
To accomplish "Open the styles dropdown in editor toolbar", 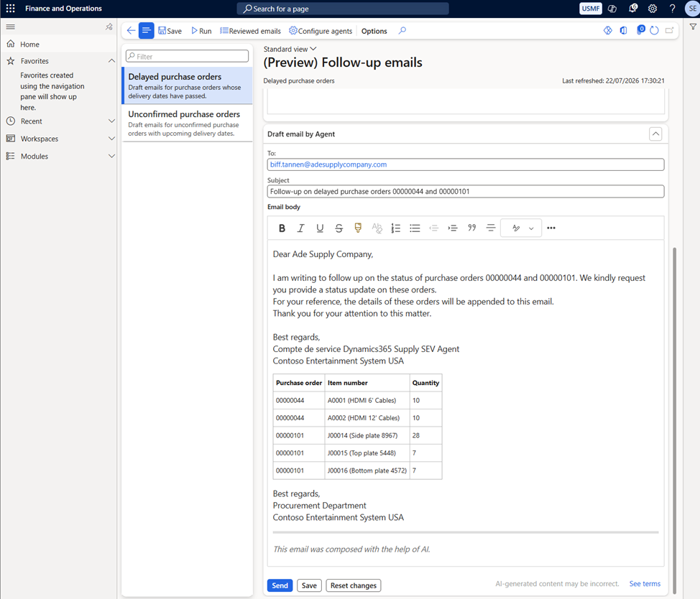I will click(x=521, y=228).
